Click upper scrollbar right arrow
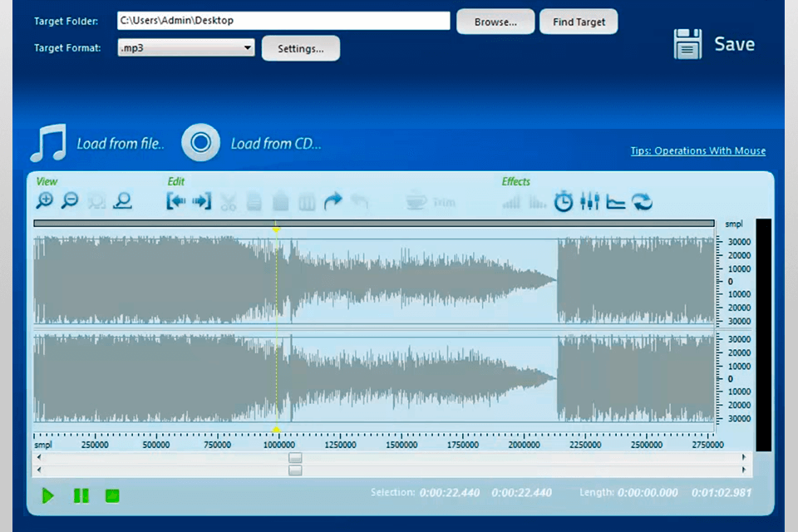The height and width of the screenshot is (532, 798). tap(743, 457)
